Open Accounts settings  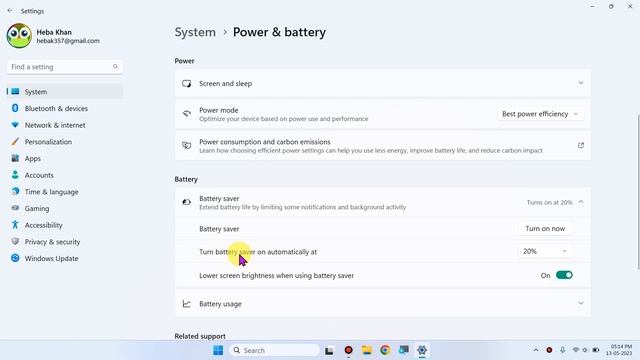tap(39, 175)
